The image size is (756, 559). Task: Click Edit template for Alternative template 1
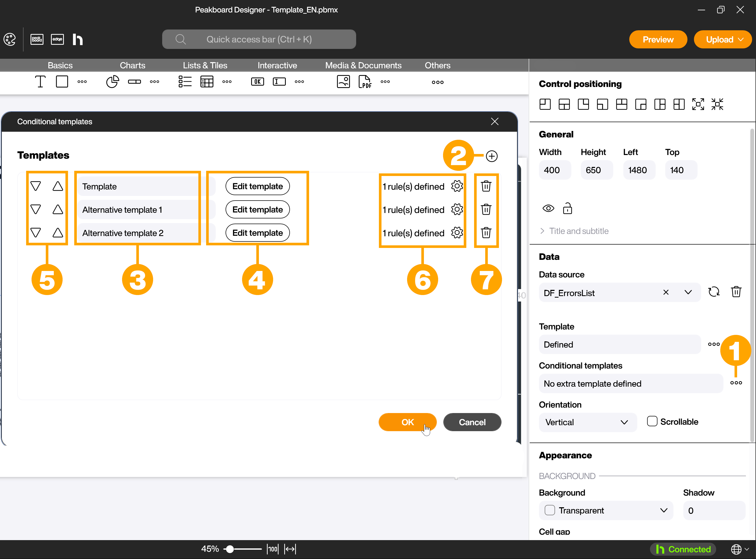[x=257, y=209]
